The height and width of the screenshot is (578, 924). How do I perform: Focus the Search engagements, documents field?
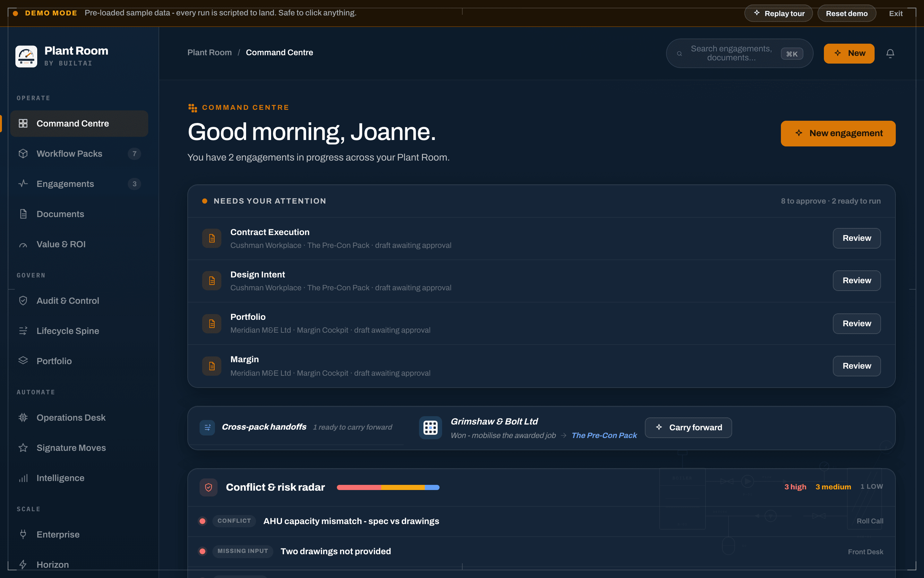[740, 54]
